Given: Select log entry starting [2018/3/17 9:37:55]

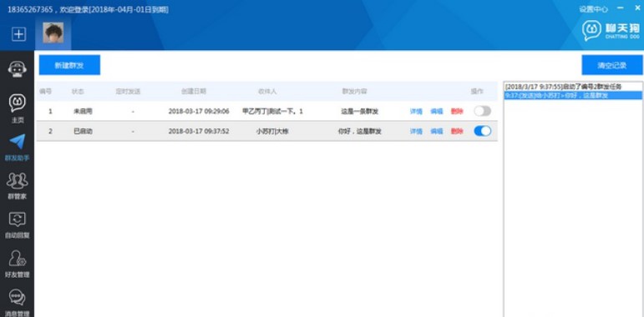Looking at the screenshot, I should (x=572, y=87).
